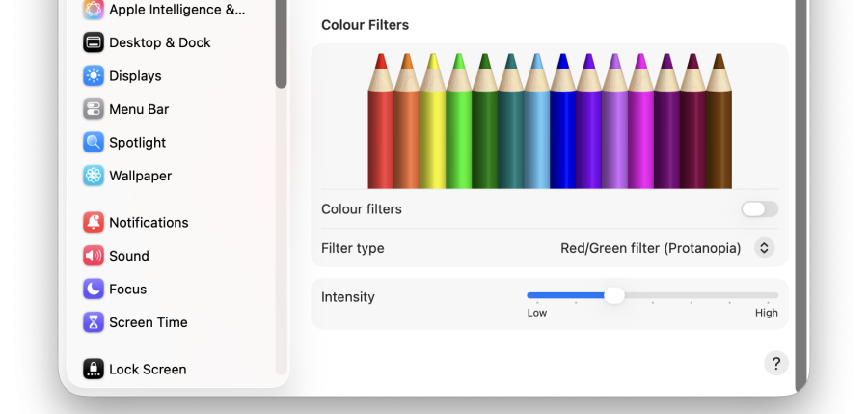The image size is (868, 414).
Task: Click the Menu Bar toggle icon
Action: [93, 109]
